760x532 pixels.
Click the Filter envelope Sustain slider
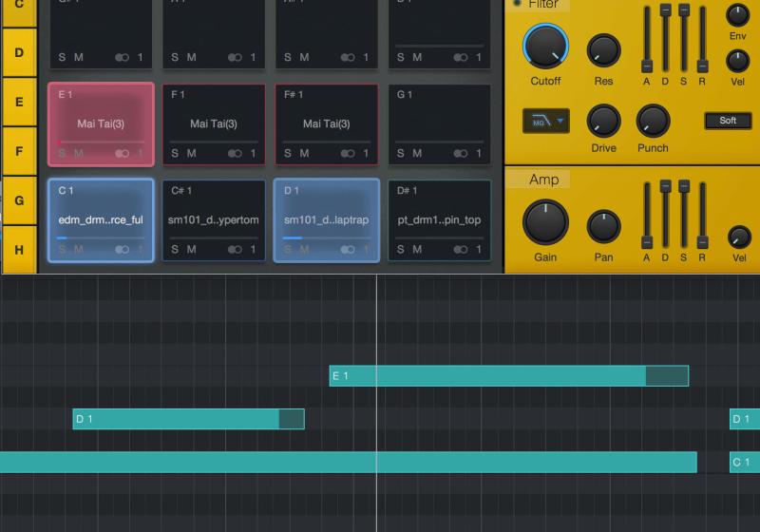[684, 38]
